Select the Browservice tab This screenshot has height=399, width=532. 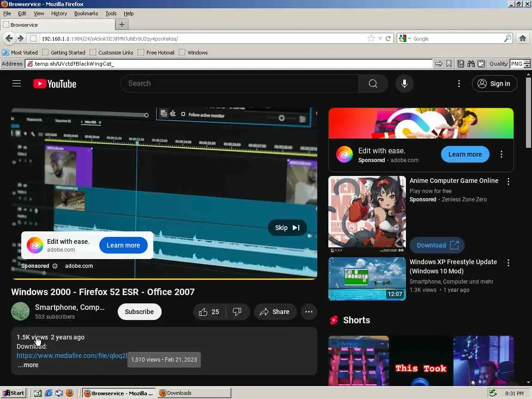[x=58, y=25]
